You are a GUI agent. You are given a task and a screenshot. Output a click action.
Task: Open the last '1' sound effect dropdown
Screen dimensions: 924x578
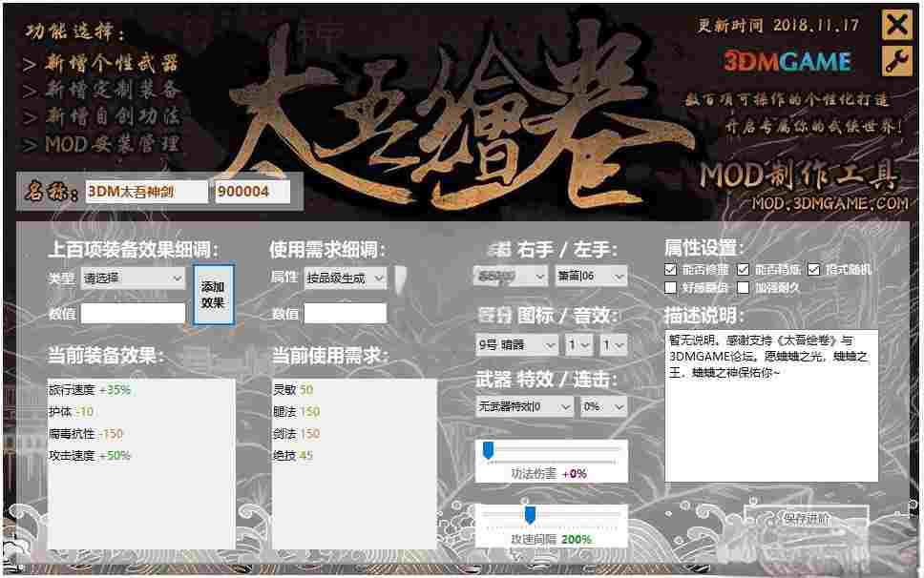click(613, 345)
